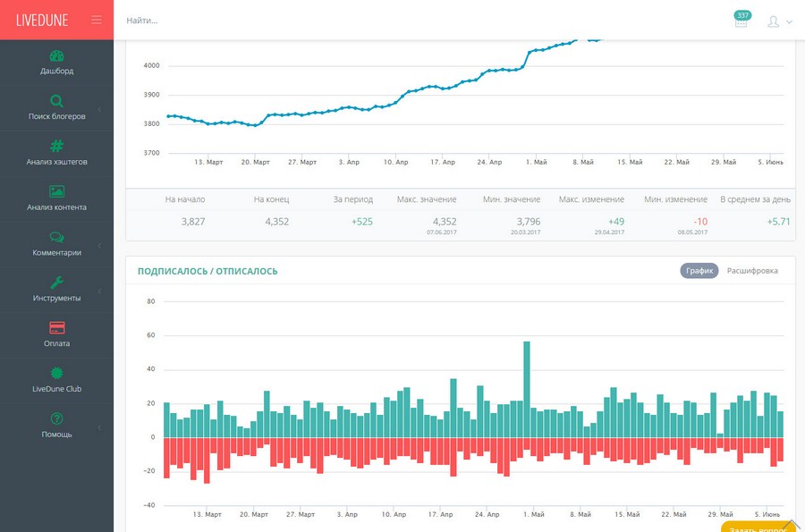Switch chart view to Расшифровка
805x532 pixels.
coord(752,271)
